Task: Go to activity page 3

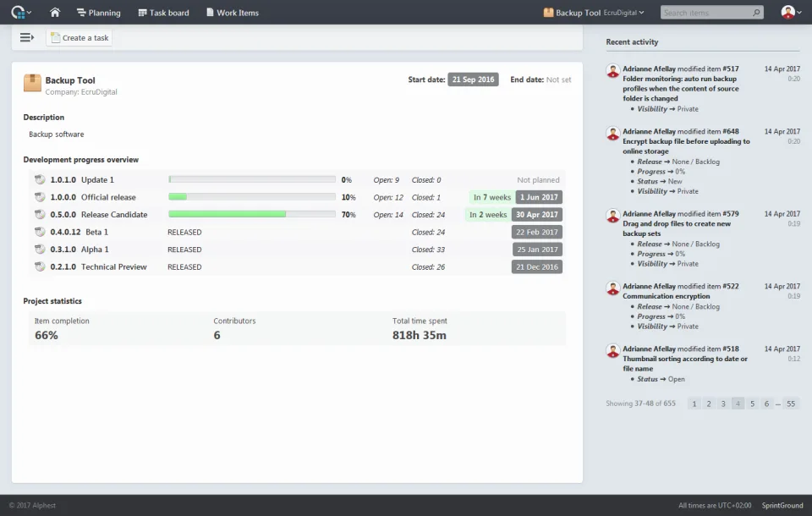Action: click(x=723, y=403)
